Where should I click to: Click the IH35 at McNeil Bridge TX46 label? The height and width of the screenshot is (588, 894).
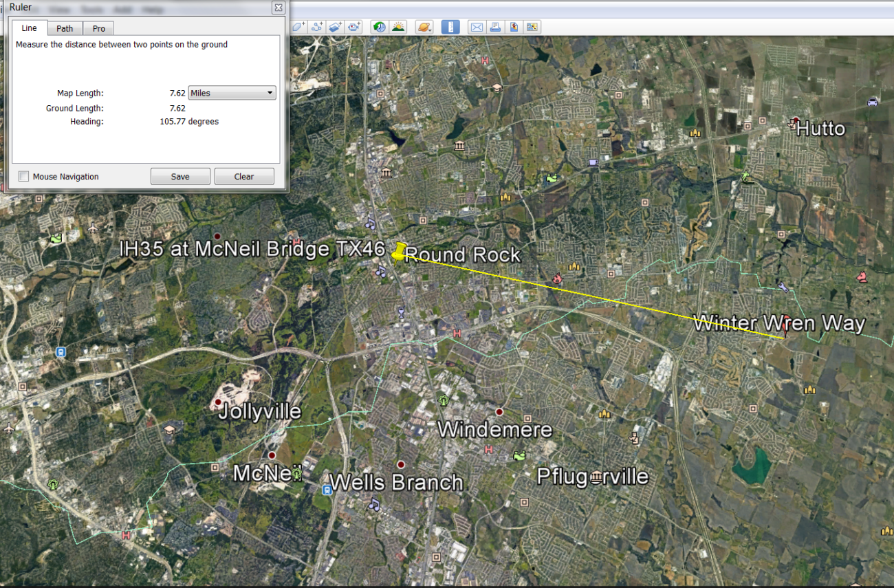pos(252,248)
